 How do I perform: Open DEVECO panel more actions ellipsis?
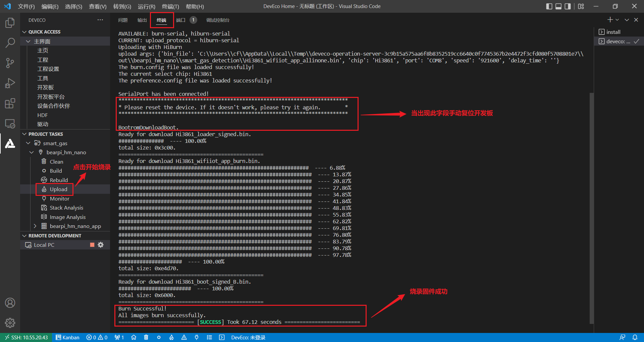tap(100, 20)
